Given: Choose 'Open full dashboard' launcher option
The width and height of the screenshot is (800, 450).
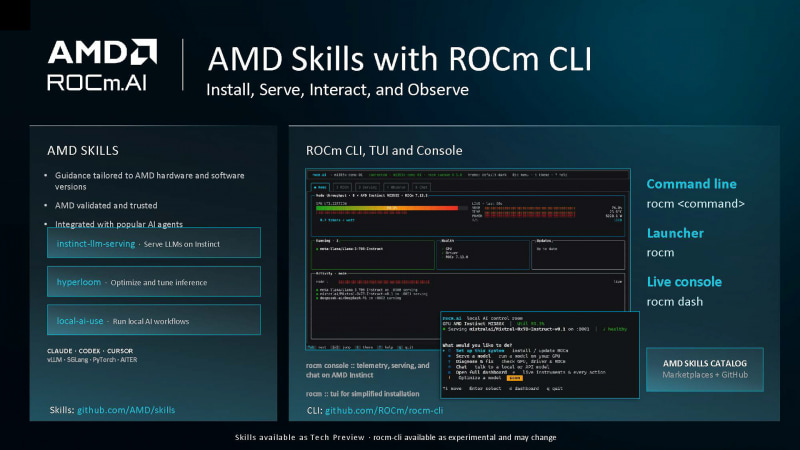Looking at the screenshot, I should (481, 372).
